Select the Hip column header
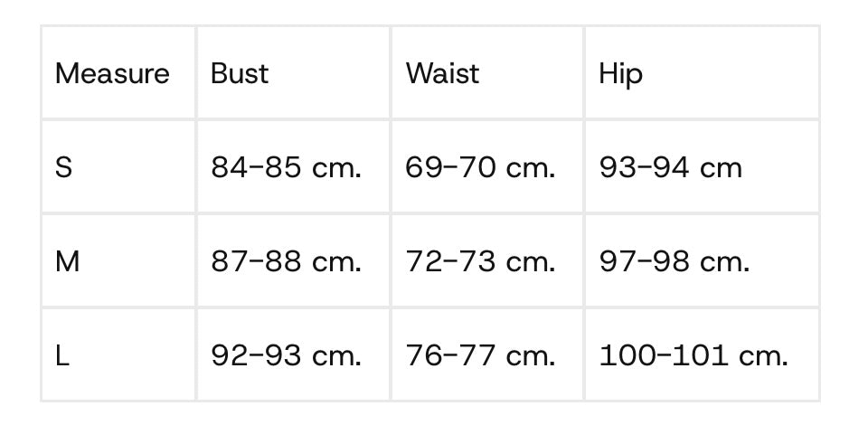Screen dimensions: 868x444 pos(620,73)
